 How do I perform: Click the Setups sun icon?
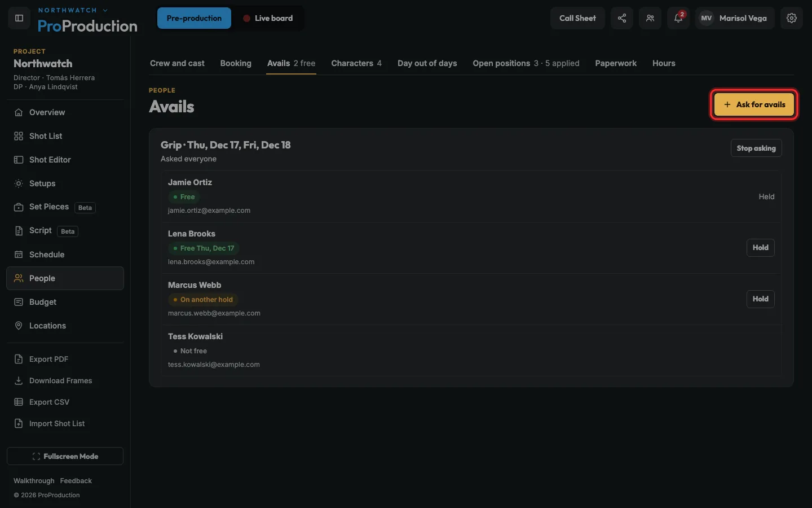tap(19, 183)
